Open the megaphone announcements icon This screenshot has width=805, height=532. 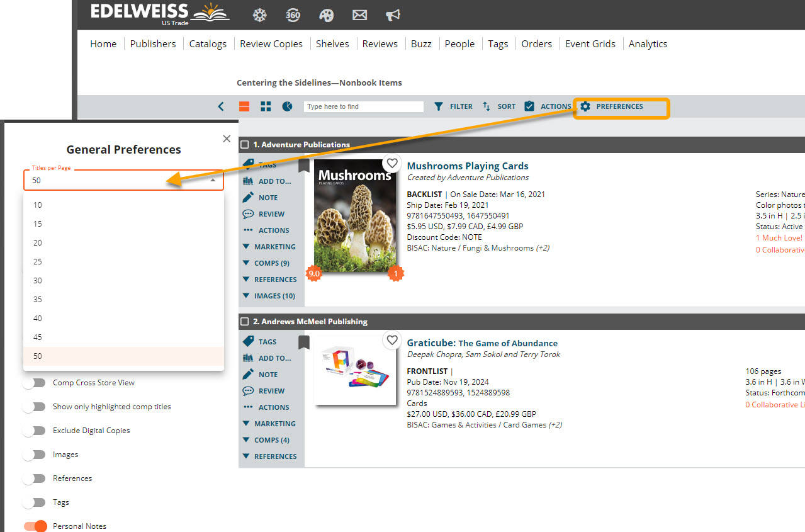click(393, 15)
